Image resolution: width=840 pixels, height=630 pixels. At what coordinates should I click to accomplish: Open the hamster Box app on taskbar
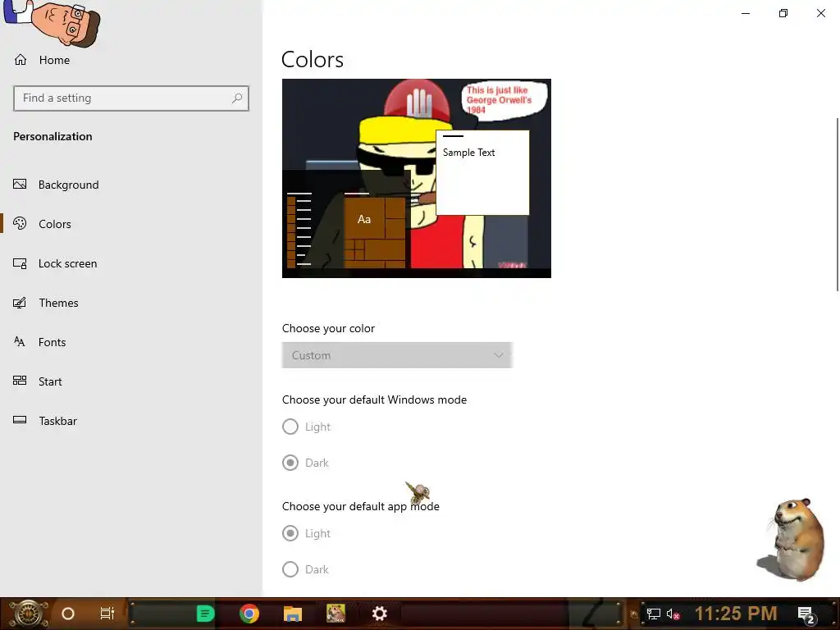336,614
